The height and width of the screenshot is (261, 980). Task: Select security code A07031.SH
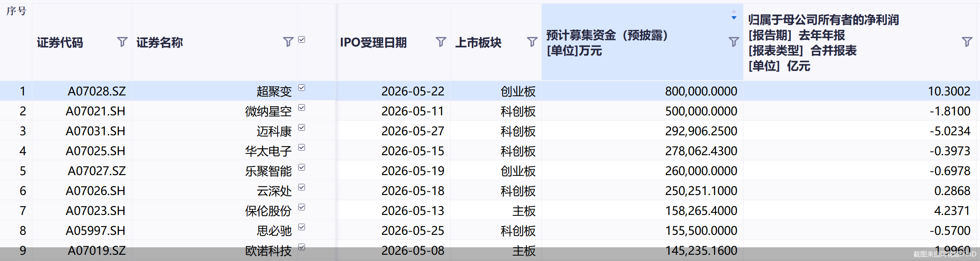click(x=95, y=131)
